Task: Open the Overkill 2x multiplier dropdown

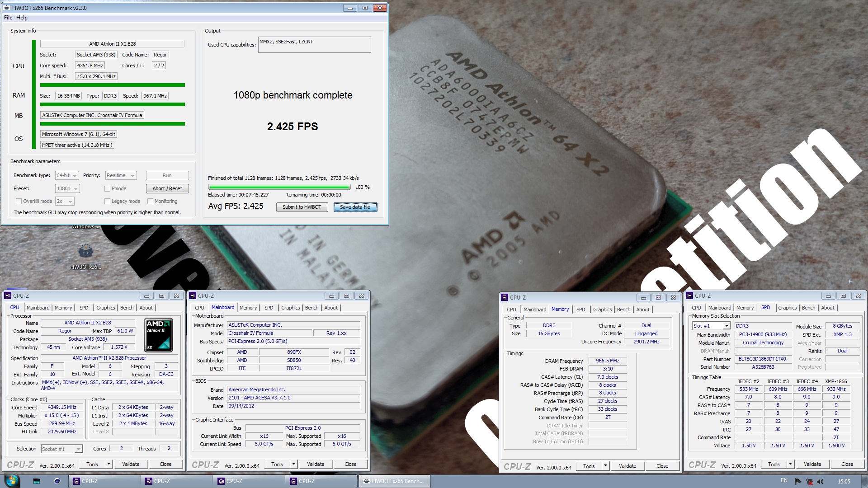Action: tap(65, 201)
